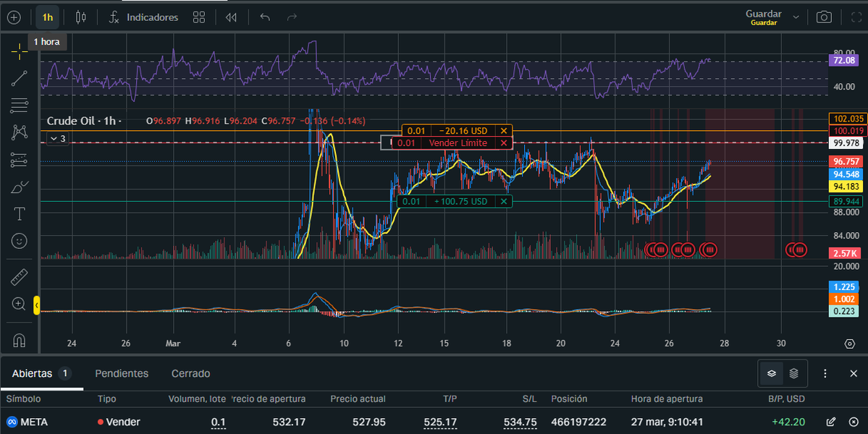Cancel the Vender Límite order
This screenshot has height=434, width=868.
504,143
